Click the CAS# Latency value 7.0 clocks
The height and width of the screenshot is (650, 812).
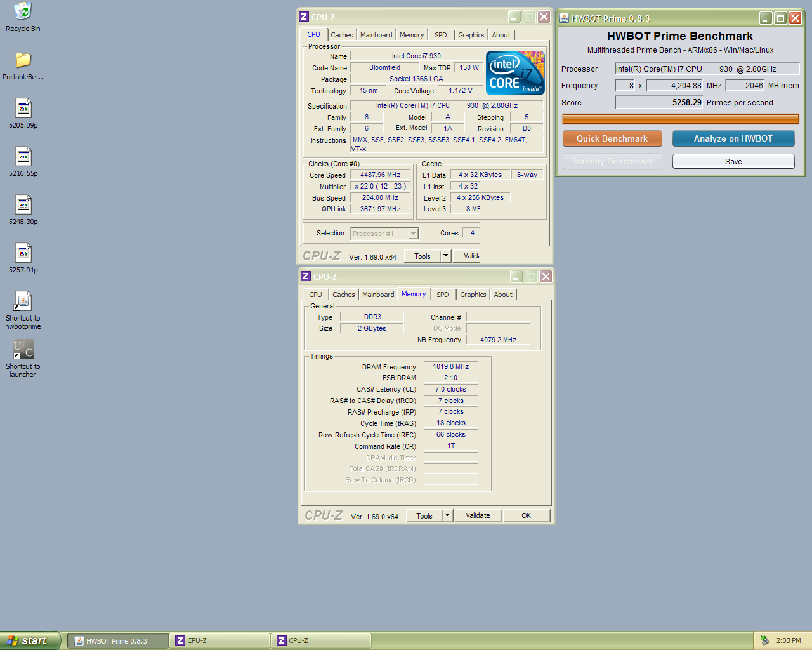(x=451, y=389)
